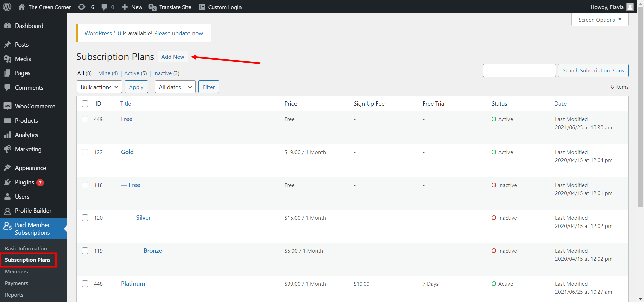This screenshot has width=644, height=302.
Task: Click the Profile Builder icon
Action: click(x=7, y=211)
